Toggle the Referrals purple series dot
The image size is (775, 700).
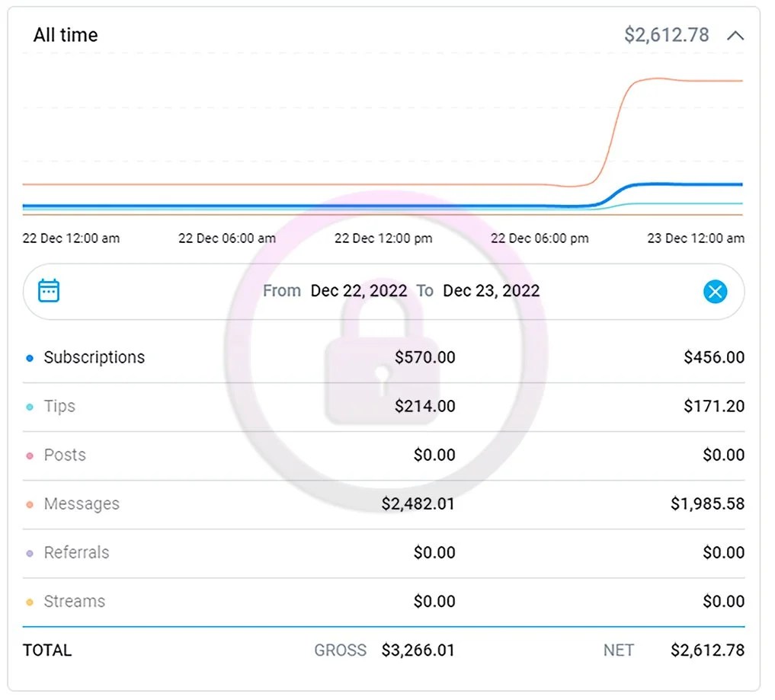[x=30, y=553]
